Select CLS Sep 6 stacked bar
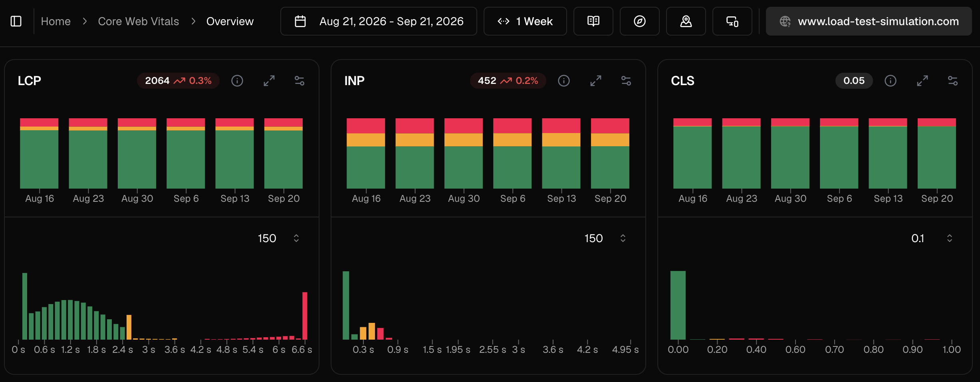Image resolution: width=980 pixels, height=382 pixels. tap(839, 153)
